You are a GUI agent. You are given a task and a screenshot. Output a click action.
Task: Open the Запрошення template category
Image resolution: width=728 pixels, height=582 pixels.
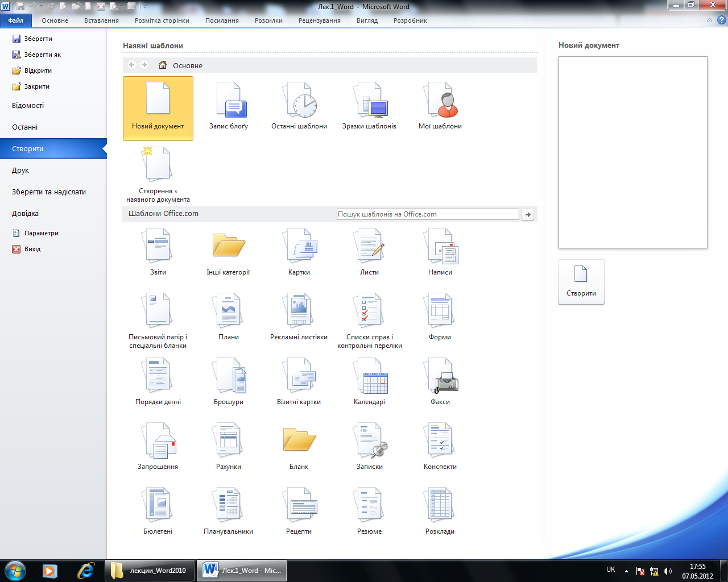click(158, 446)
